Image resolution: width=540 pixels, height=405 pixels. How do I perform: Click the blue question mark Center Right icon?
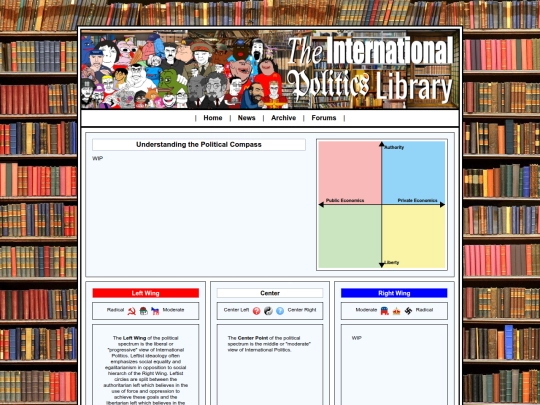pos(280,311)
